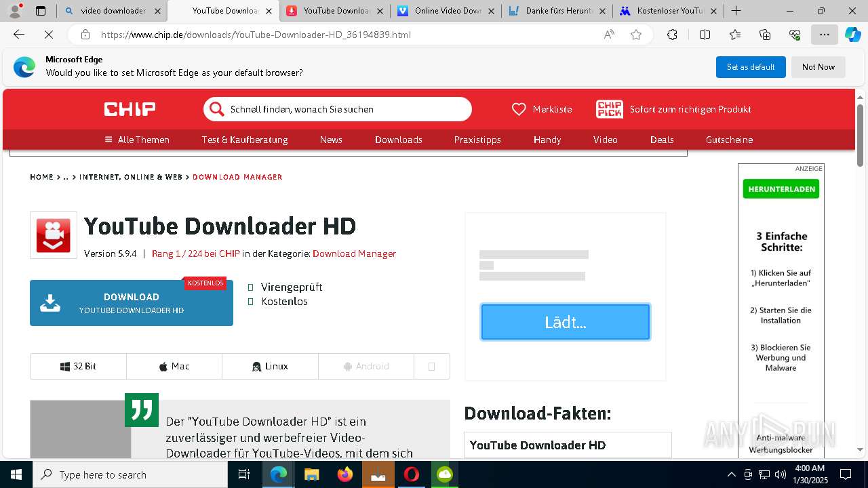
Task: Open Rang 1 / 224 bei CHIP link
Action: [x=195, y=253]
